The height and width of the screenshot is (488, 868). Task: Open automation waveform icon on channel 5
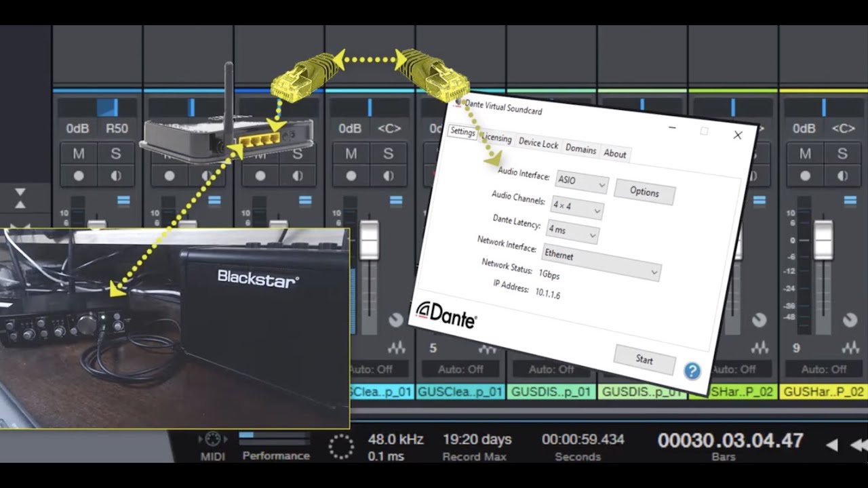click(x=487, y=348)
